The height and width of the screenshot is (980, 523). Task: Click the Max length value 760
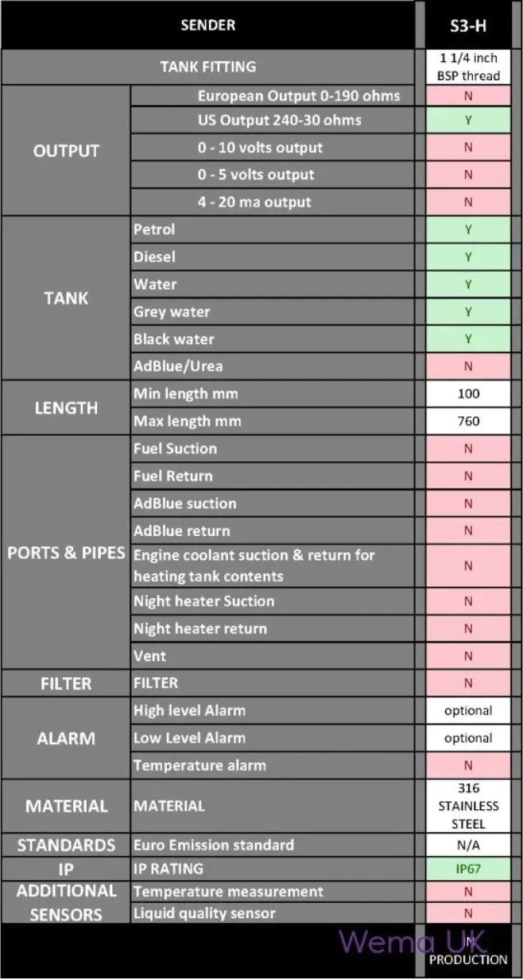click(x=468, y=421)
